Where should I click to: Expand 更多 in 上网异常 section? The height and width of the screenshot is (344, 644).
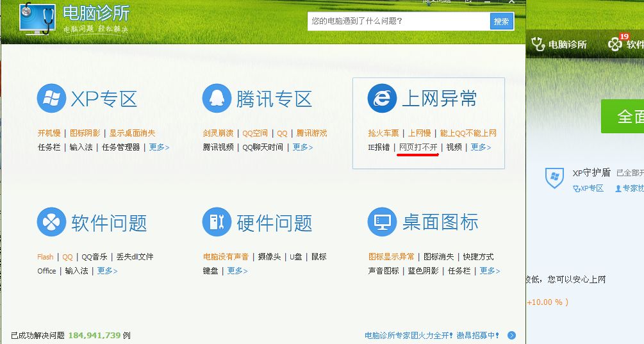pyautogui.click(x=481, y=147)
